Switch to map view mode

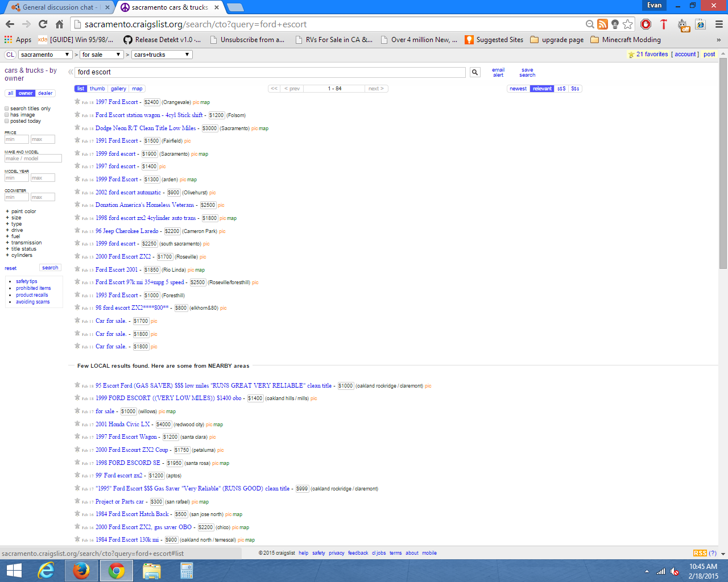pyautogui.click(x=137, y=89)
